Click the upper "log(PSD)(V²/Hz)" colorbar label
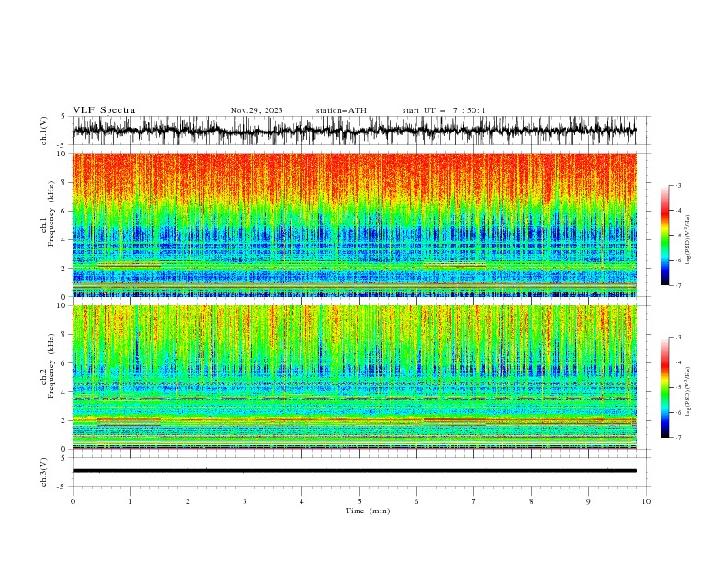This screenshot has width=728, height=563. coord(688,240)
